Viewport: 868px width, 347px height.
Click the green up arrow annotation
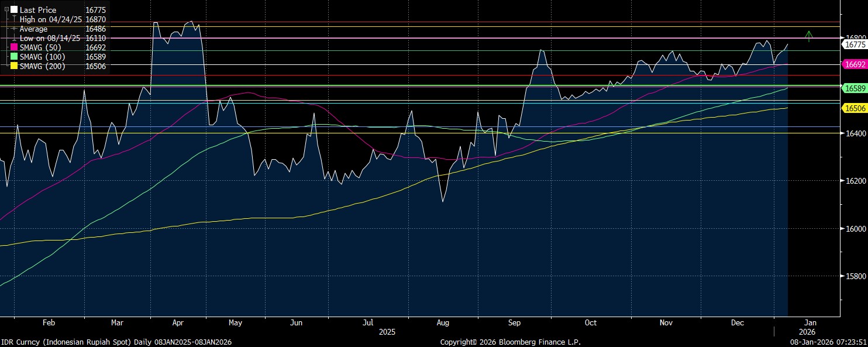coord(808,36)
